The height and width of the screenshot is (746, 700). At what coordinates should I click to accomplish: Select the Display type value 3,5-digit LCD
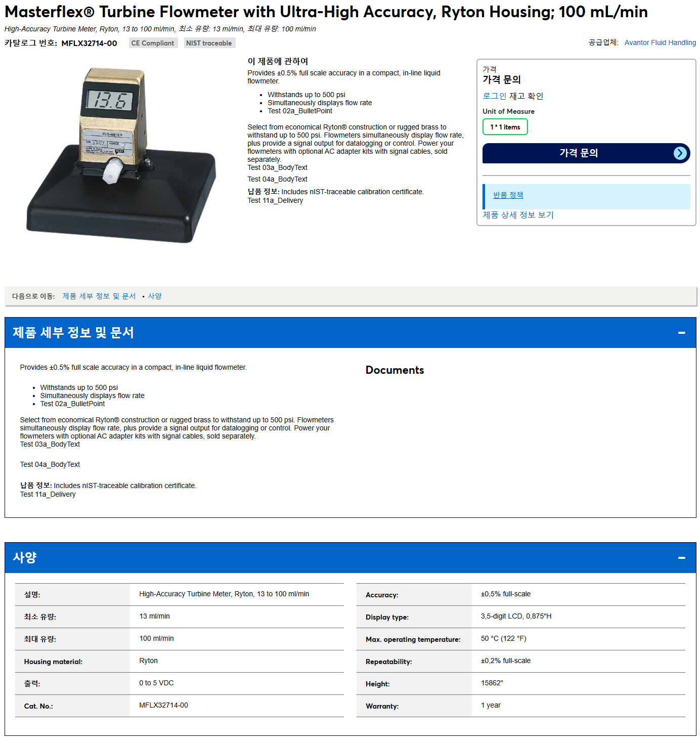point(516,616)
